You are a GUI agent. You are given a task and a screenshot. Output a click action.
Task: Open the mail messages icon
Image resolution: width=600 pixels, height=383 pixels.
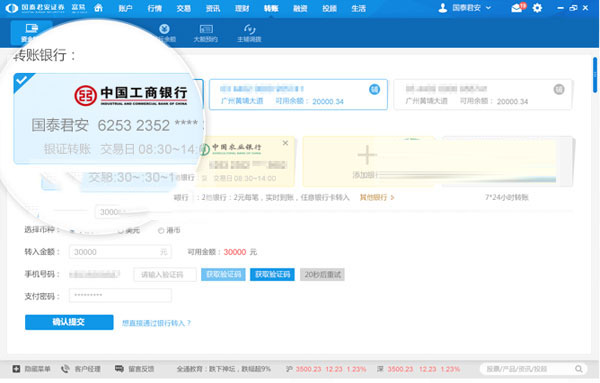(517, 8)
